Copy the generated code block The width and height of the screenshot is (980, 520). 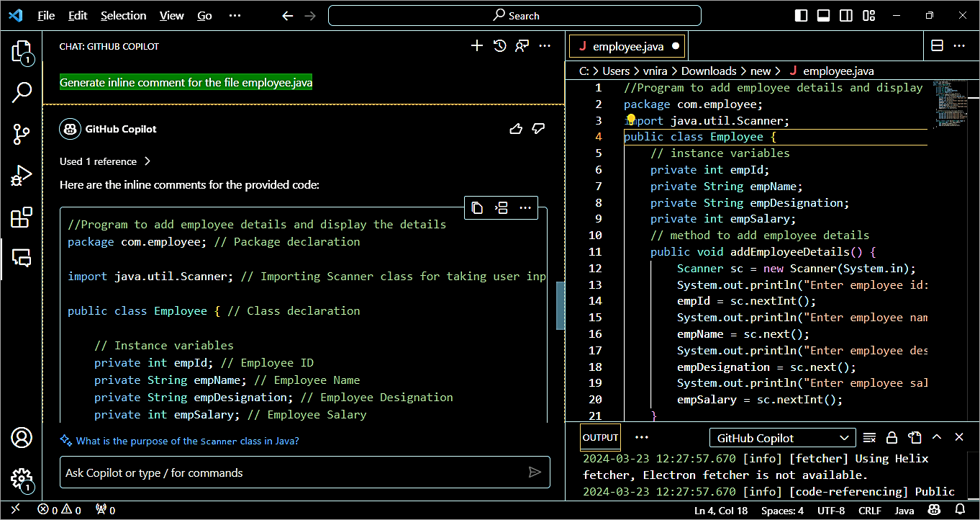(x=477, y=208)
